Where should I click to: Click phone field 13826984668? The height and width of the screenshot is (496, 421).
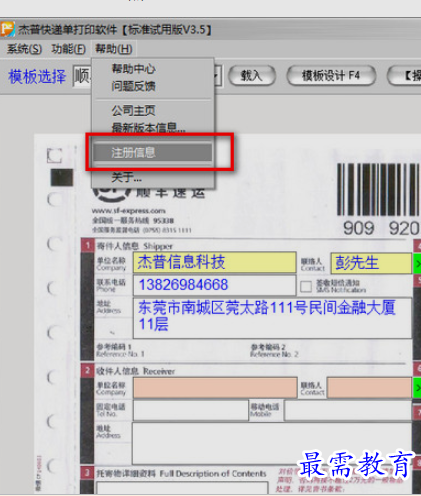coord(214,285)
